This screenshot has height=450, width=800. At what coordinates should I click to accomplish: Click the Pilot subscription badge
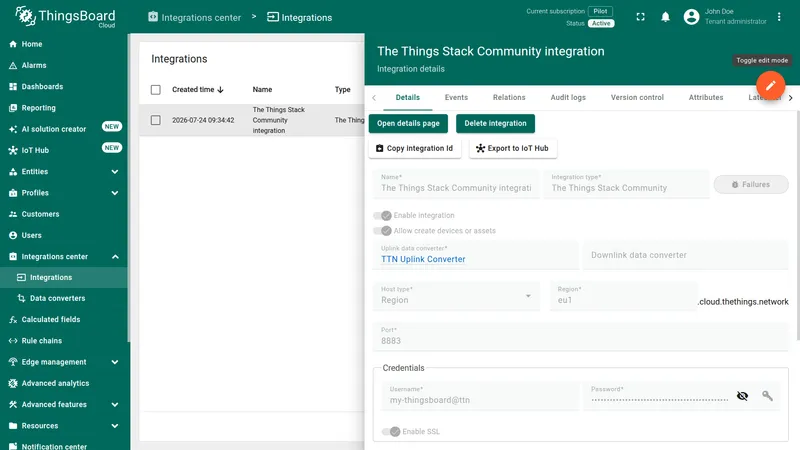pyautogui.click(x=601, y=11)
